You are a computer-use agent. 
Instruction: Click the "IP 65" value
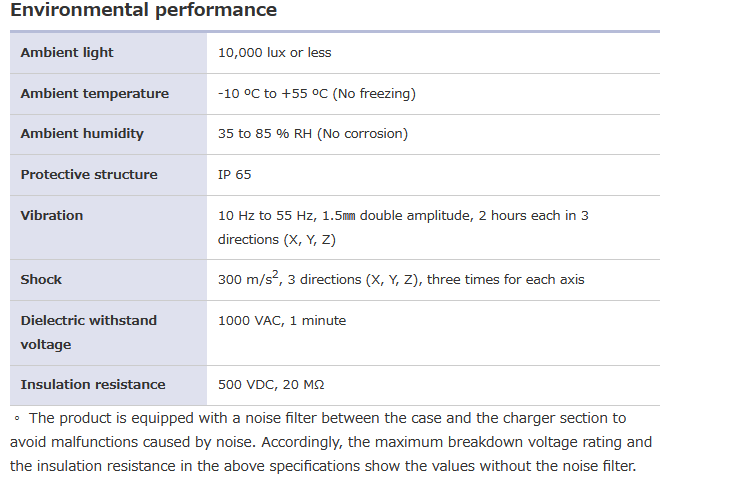click(234, 175)
